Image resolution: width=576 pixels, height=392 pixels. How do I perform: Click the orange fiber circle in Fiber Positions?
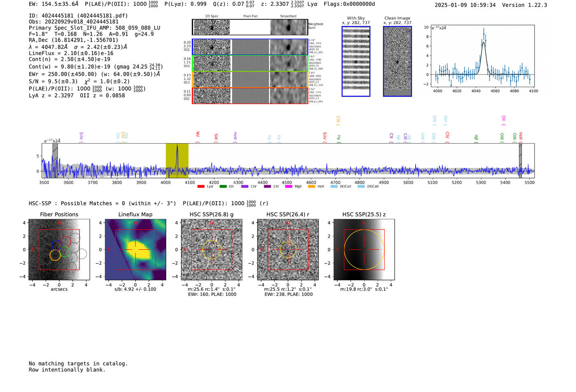55,255
